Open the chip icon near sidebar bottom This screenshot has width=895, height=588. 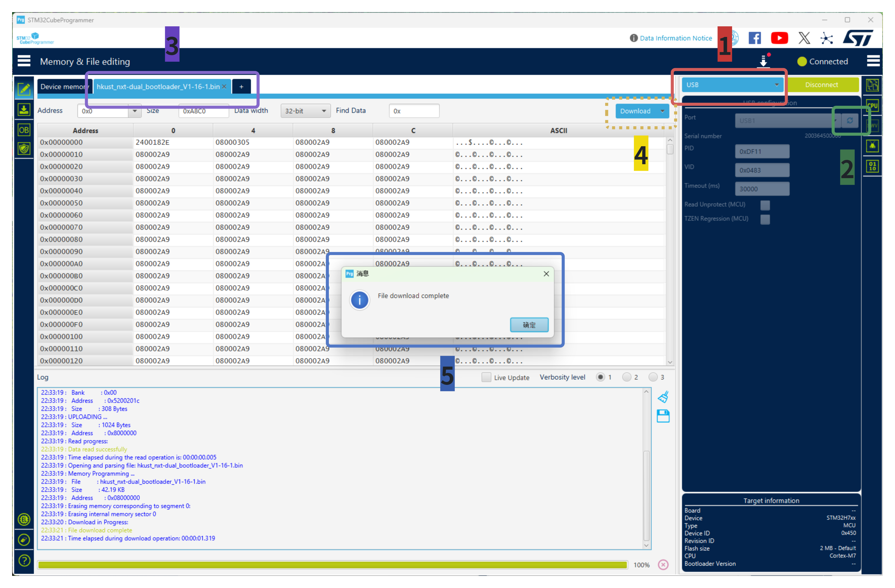point(24,520)
